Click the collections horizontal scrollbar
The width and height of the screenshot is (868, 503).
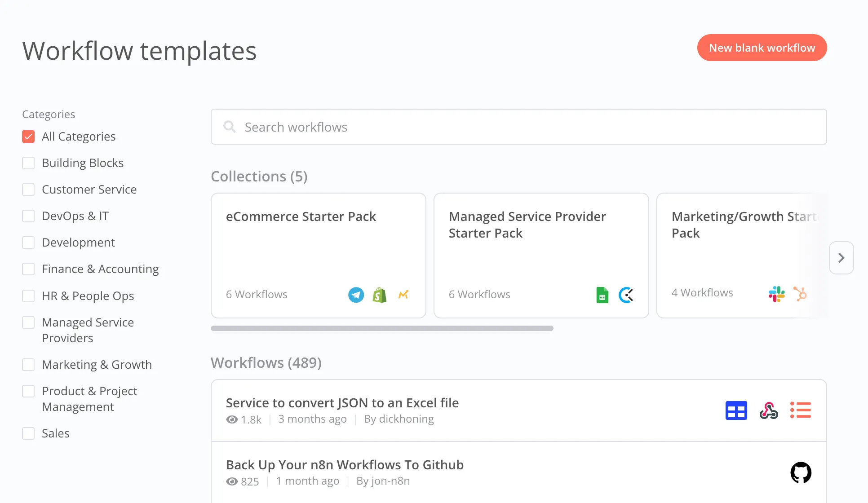[382, 328]
